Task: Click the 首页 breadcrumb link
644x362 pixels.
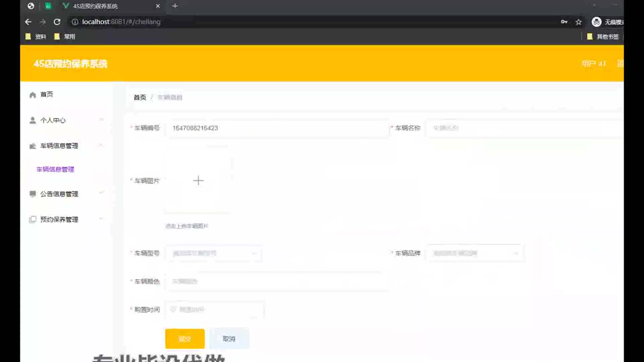Action: tap(140, 98)
